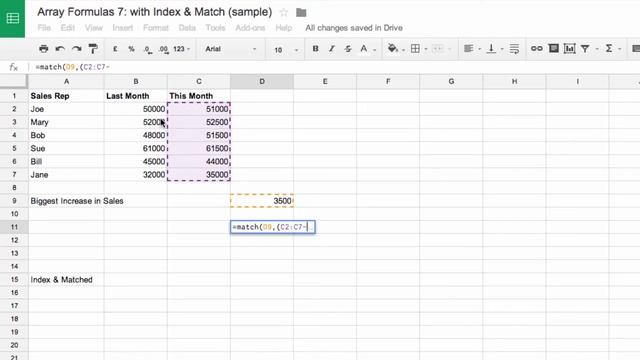Open the Data menu
This screenshot has height=360, width=640.
187,28
